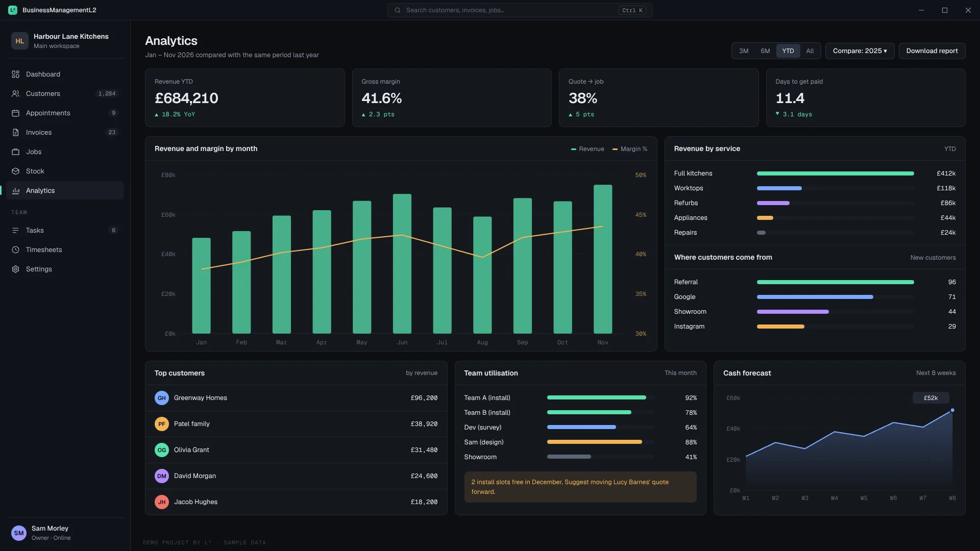Screen dimensions: 980x551
Task: Click the Jobs briefcase icon
Action: (15, 152)
